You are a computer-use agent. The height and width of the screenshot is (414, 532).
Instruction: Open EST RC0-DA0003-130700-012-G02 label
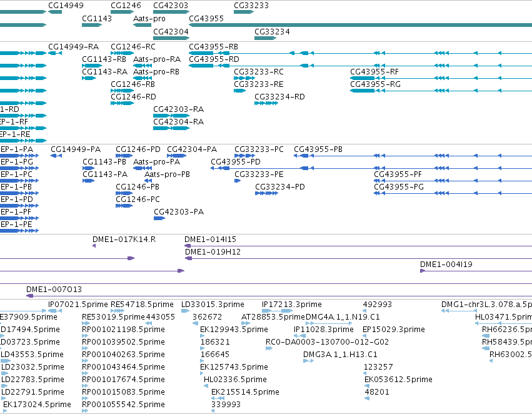coord(327,342)
